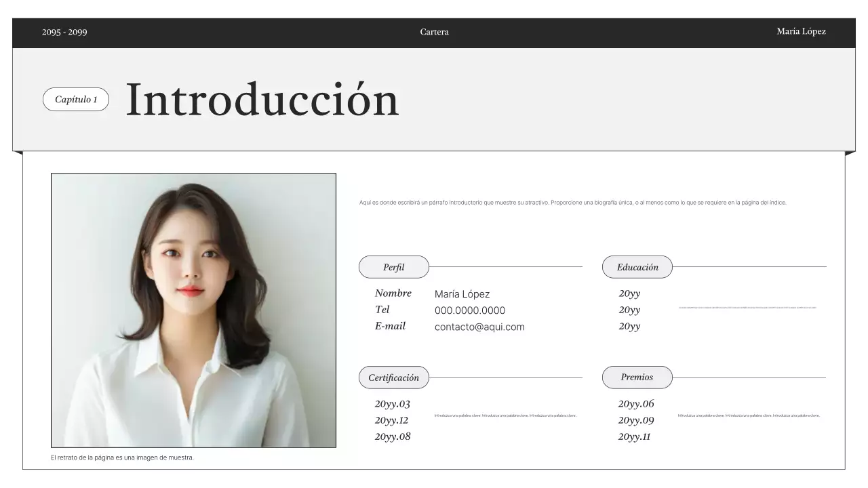Select the 20yy.03 certification year entry

tap(393, 403)
